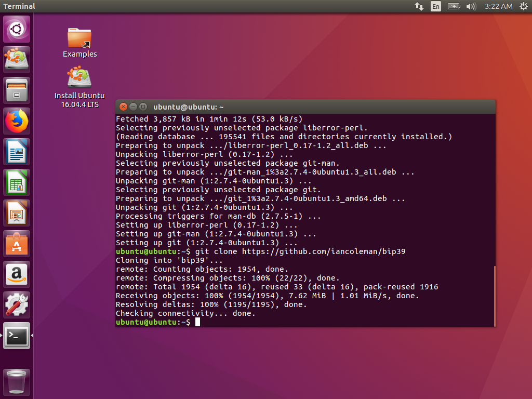The image size is (532, 399).
Task: Open the Amazon launcher icon
Action: 17,274
